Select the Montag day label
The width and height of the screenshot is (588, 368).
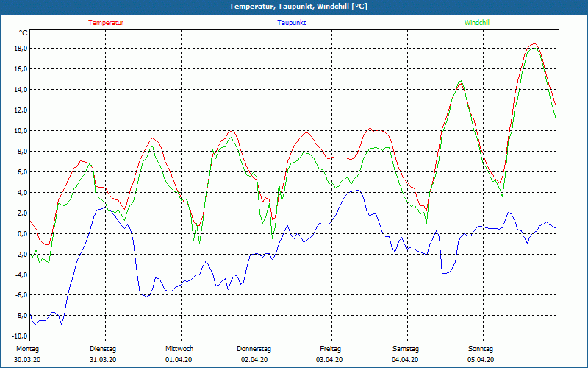click(x=27, y=349)
